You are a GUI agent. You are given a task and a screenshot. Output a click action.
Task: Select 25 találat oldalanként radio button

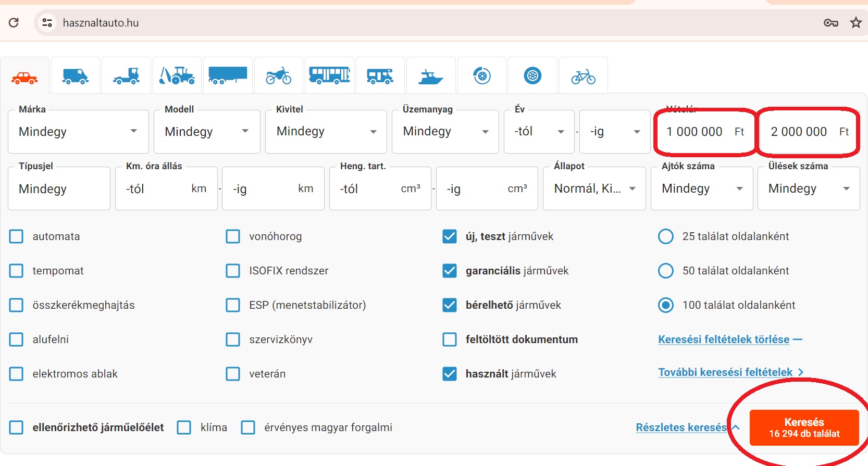(665, 236)
